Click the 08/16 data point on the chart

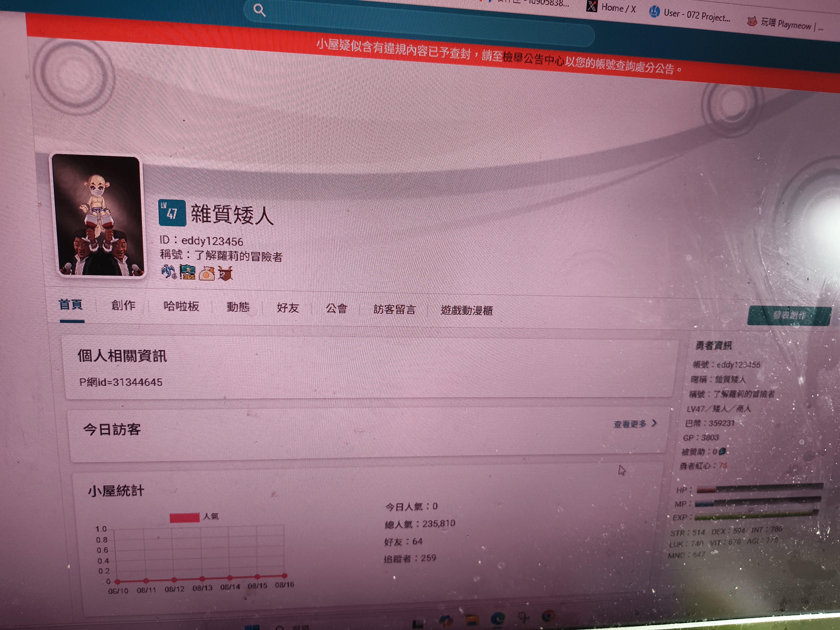pos(285,576)
